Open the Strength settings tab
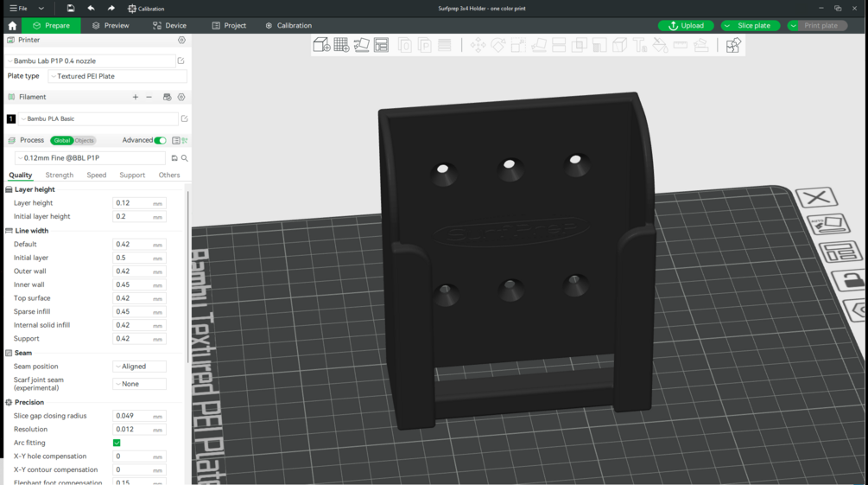This screenshot has width=868, height=485. click(60, 175)
